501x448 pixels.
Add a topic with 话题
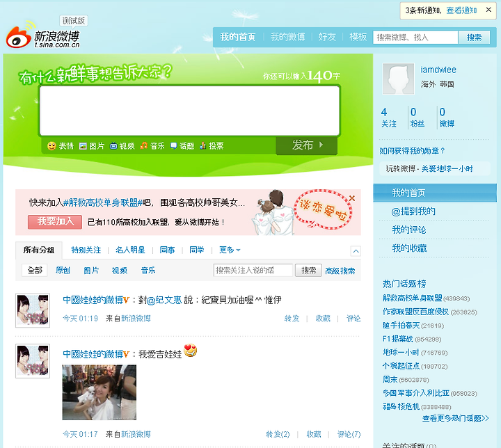(x=182, y=146)
